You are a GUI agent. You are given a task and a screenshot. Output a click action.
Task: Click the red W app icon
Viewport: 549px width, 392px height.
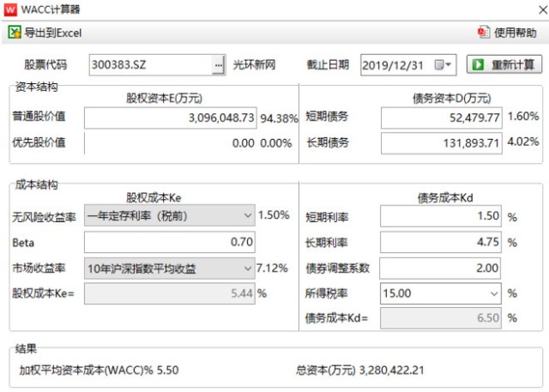click(10, 9)
